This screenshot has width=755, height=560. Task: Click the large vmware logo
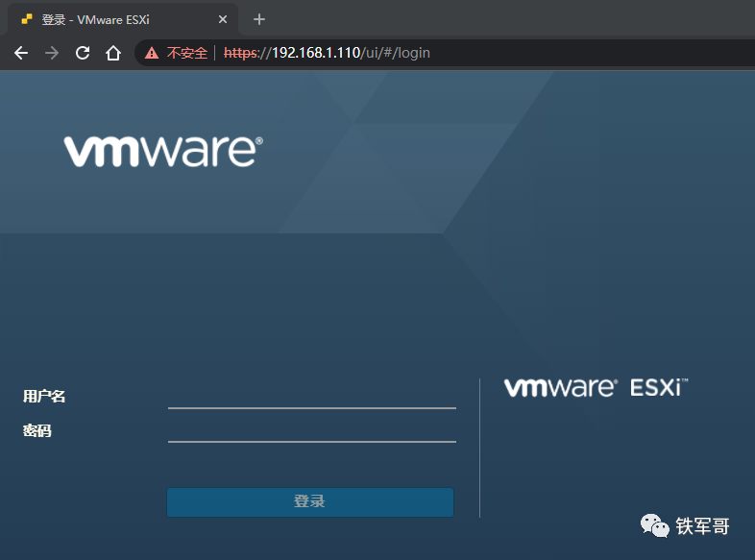coord(163,151)
